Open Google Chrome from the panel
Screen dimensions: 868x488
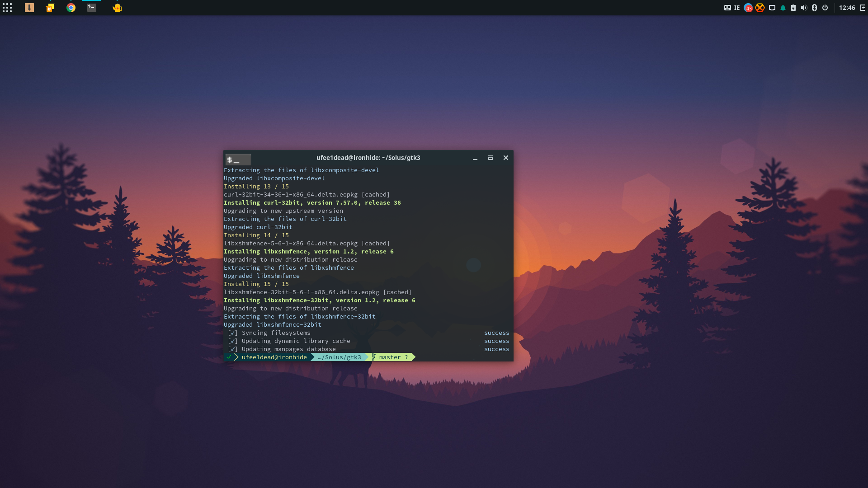(x=71, y=8)
